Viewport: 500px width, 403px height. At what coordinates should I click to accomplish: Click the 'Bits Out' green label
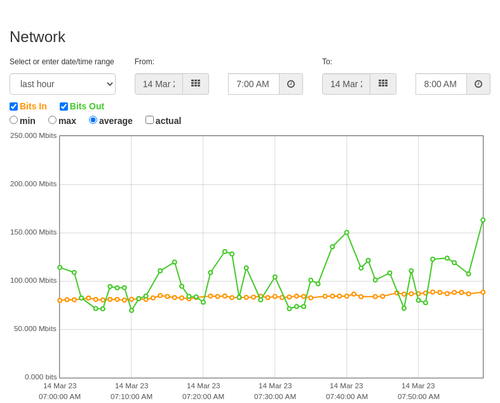pos(87,106)
